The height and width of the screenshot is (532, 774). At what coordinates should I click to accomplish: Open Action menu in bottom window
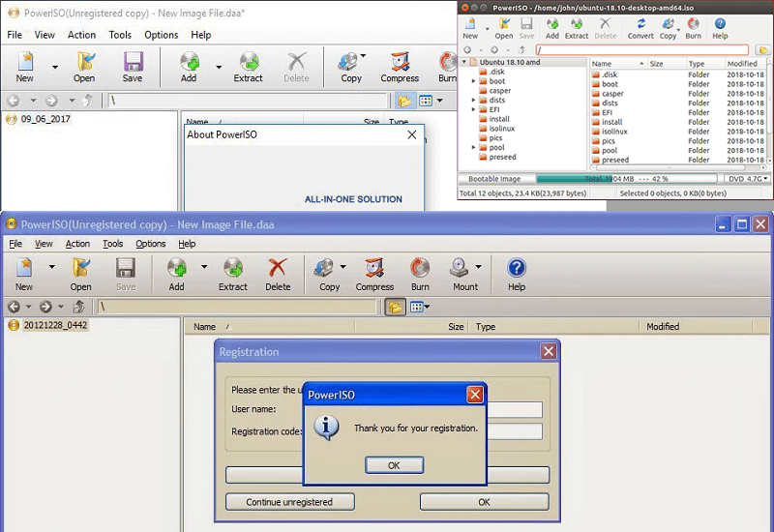(x=77, y=244)
